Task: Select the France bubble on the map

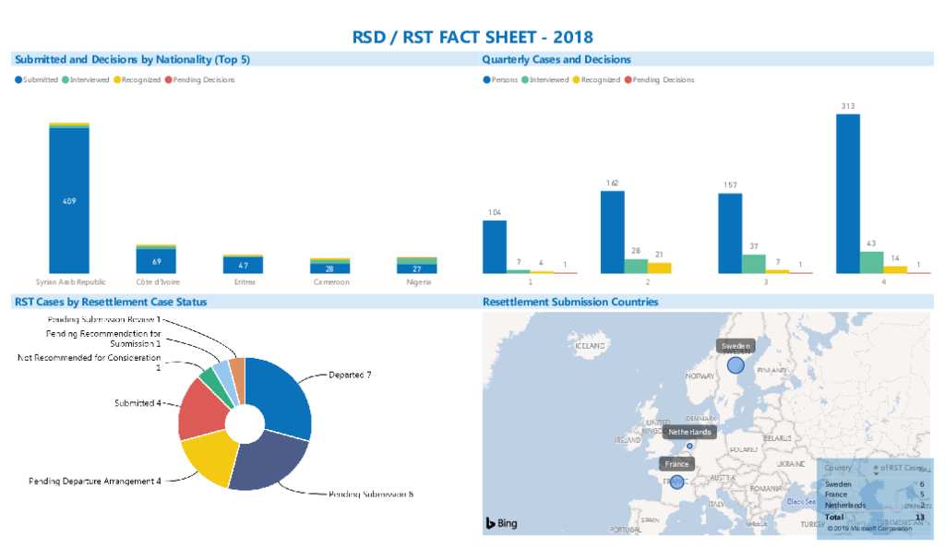Action: point(676,480)
